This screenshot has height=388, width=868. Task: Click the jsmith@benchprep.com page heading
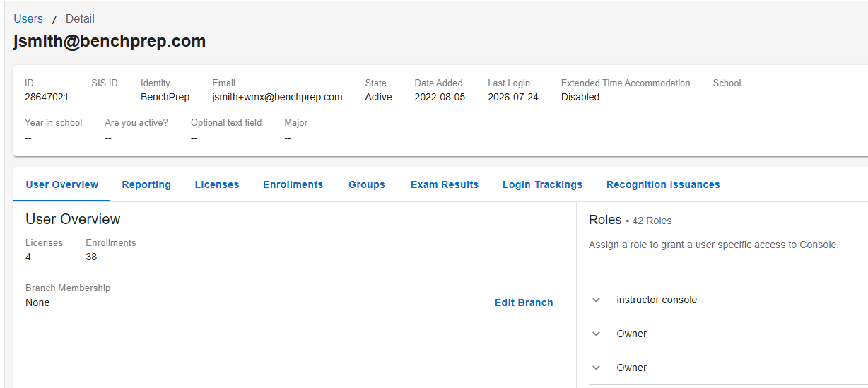(110, 41)
